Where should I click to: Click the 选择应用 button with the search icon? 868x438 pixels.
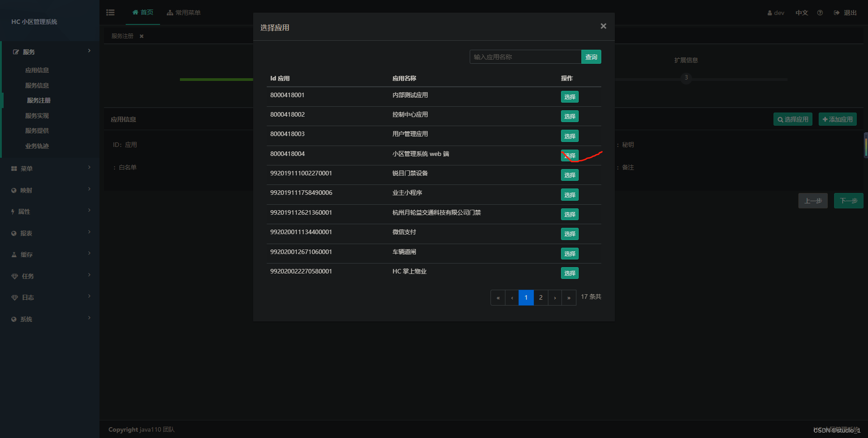tap(793, 119)
